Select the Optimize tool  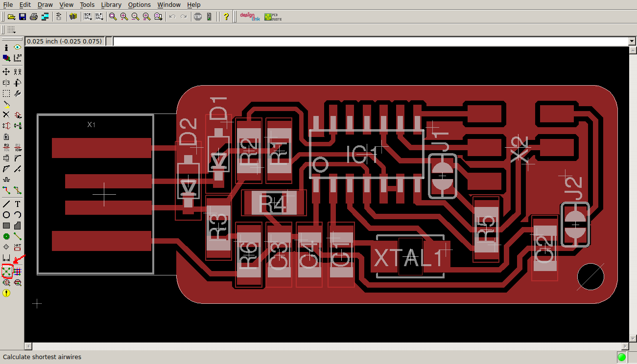tap(18, 169)
